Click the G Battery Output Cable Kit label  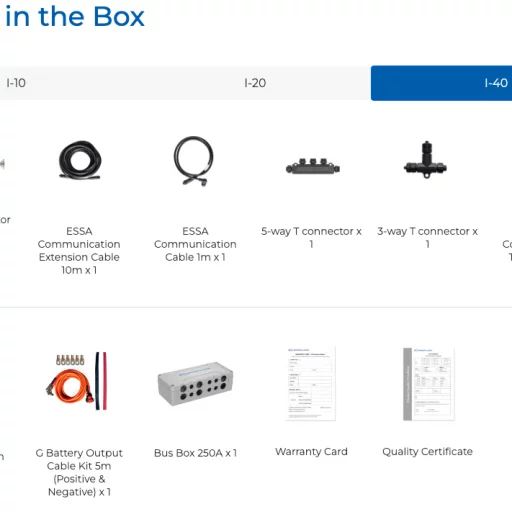pos(79,472)
